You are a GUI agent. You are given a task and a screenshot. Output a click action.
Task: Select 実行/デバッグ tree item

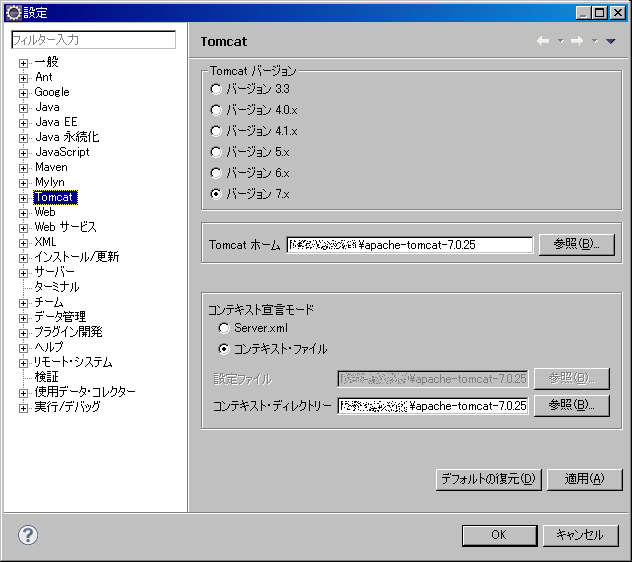click(67, 407)
